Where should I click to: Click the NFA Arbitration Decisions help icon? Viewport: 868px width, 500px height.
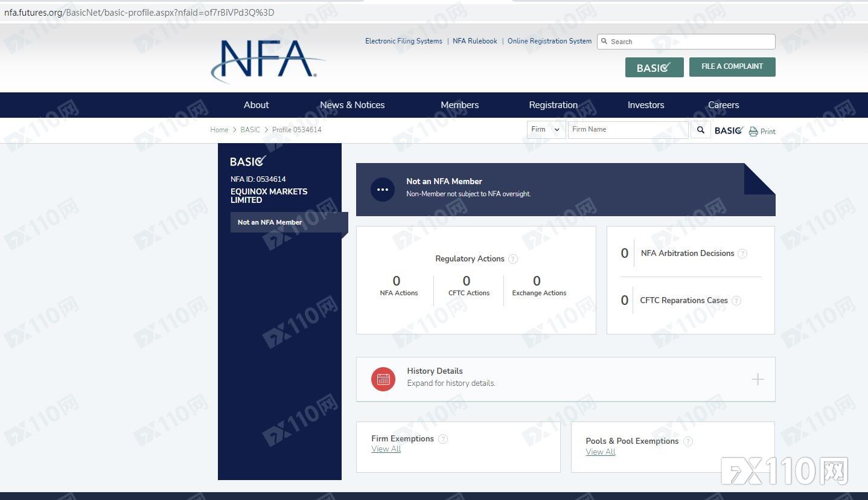742,254
